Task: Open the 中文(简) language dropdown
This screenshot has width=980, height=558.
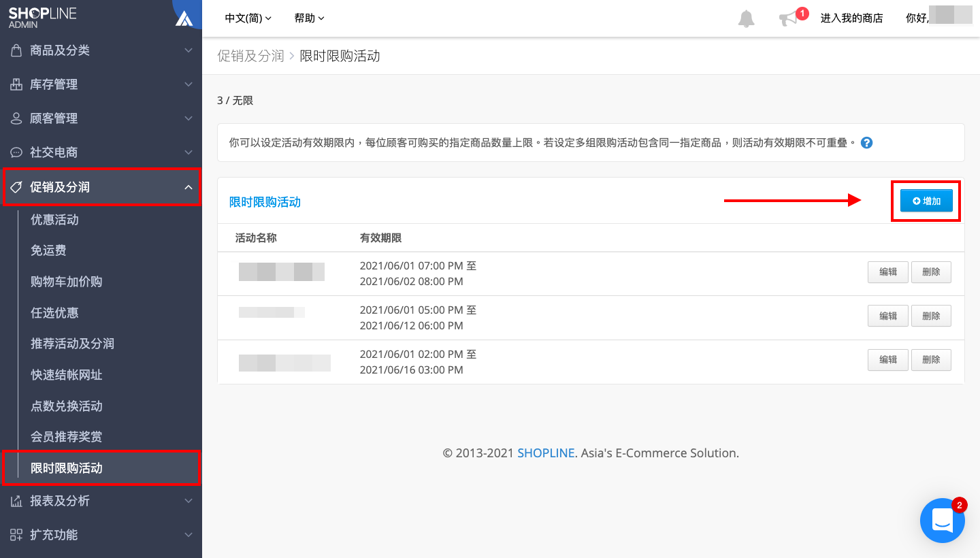Action: 248,18
